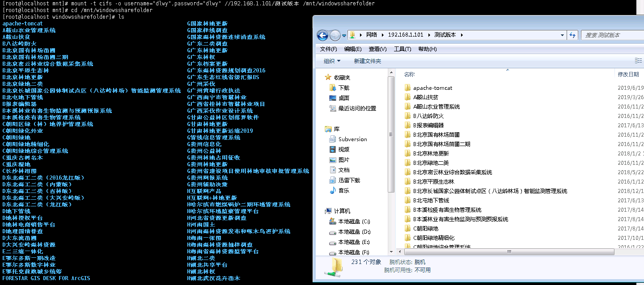Click the sidebar scroll-down arrow
This screenshot has width=644, height=285.
[392, 252]
